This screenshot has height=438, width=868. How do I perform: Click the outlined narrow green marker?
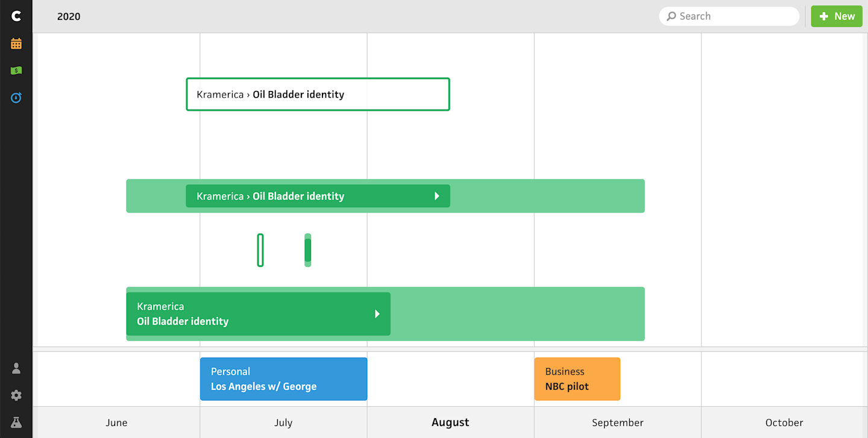click(x=260, y=250)
